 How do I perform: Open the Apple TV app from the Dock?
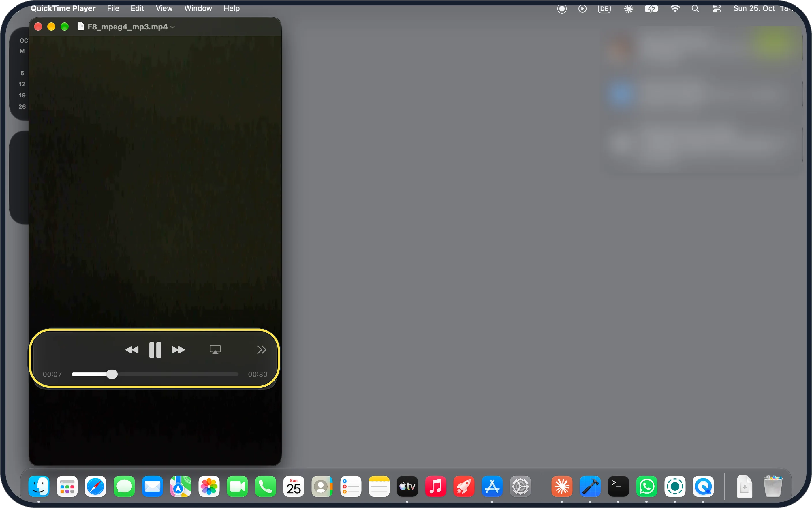point(407,486)
